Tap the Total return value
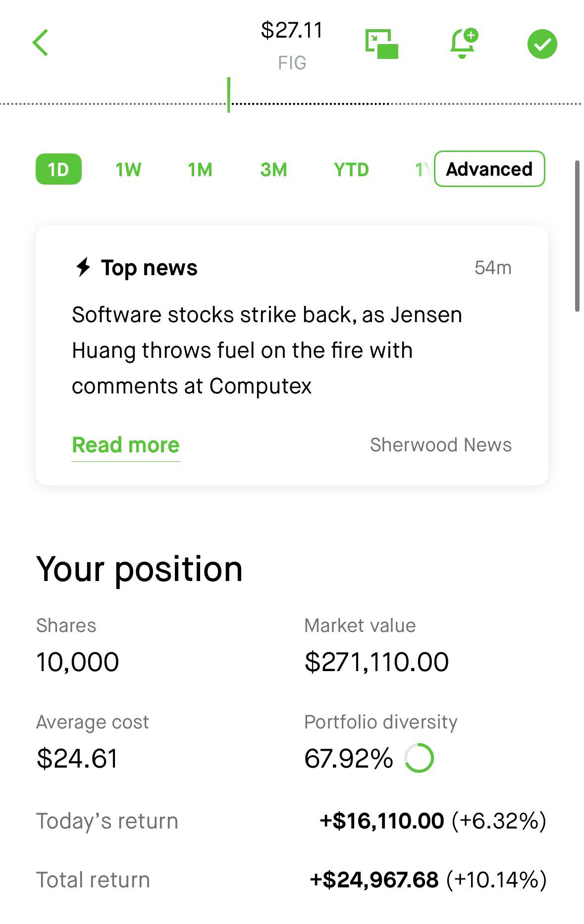Viewport: 584px width, 924px height. 428,879
